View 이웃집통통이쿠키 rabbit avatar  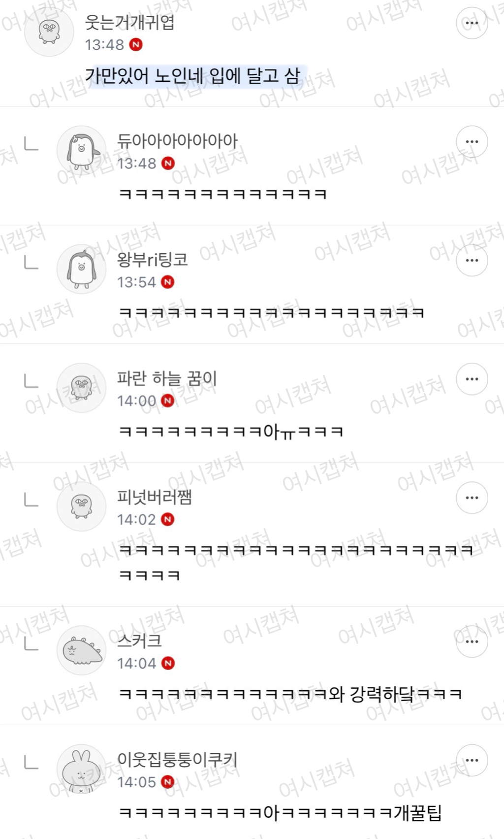pyautogui.click(x=82, y=769)
